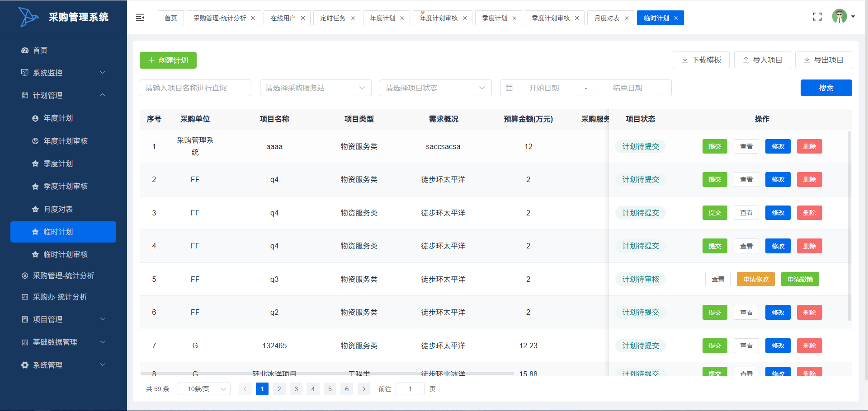Switch to 采购管理-统计分析 tab
Image resolution: width=868 pixels, height=411 pixels.
pos(220,18)
